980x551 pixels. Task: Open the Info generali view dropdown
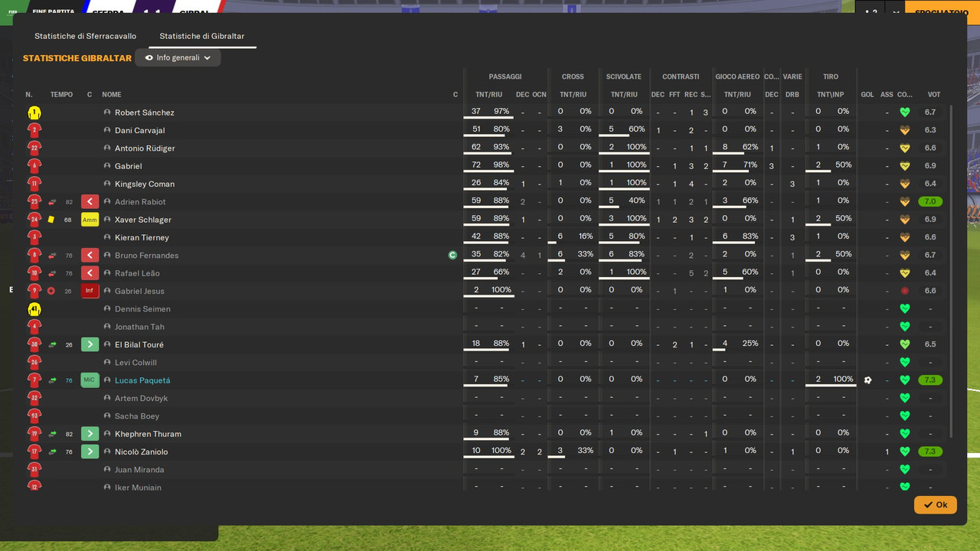(x=178, y=57)
